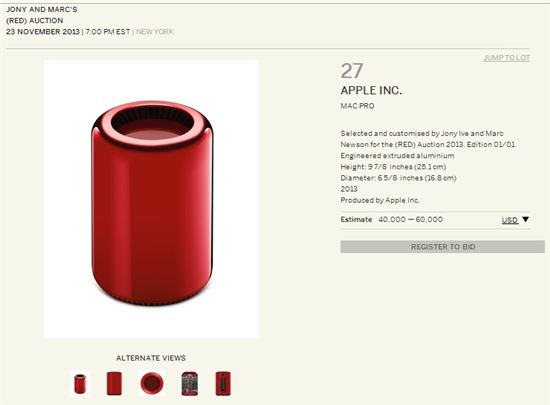View the side profile thumbnail
This screenshot has width=550, height=405.
tap(114, 383)
